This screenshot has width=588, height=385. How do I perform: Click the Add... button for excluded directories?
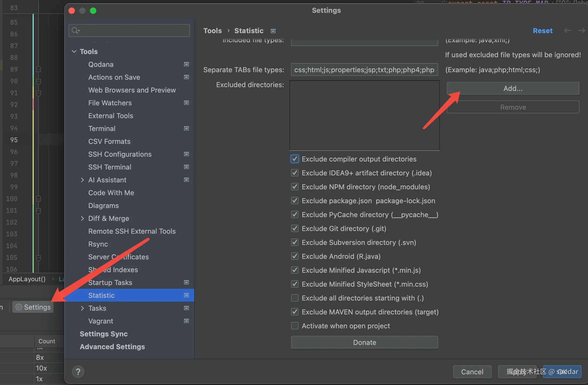[x=513, y=88]
